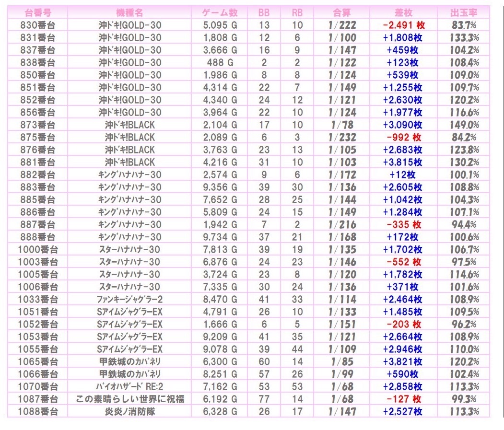Click the 9,734 G game count
504x430 pixels.
click(x=220, y=237)
